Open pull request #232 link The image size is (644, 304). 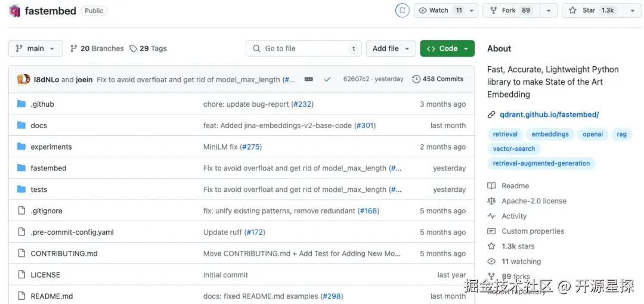(302, 104)
